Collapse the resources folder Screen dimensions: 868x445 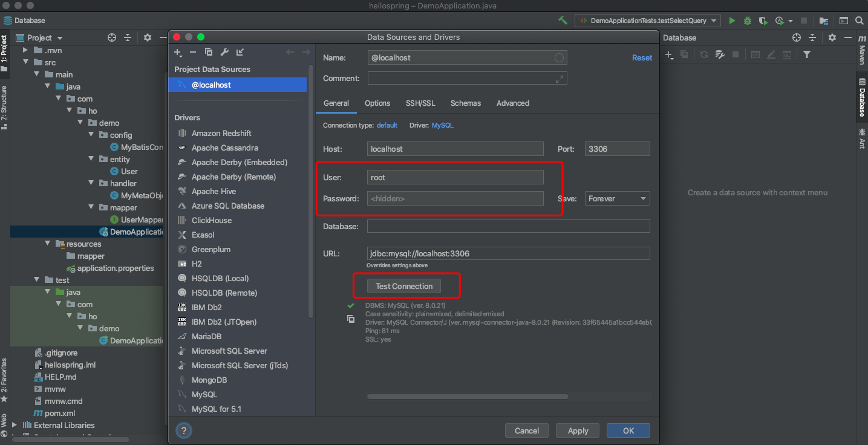point(47,244)
